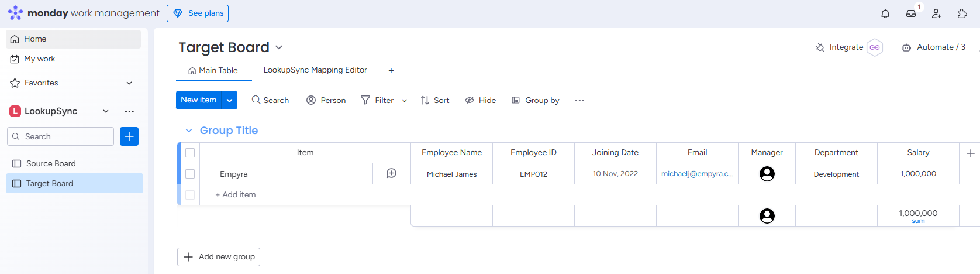Click the Email column header
Screen dimensions: 980x274
coord(698,153)
